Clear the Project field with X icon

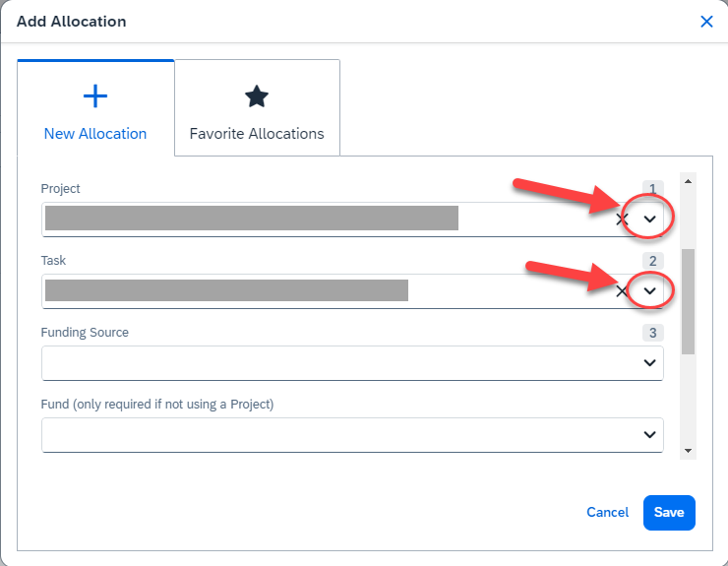click(x=622, y=220)
